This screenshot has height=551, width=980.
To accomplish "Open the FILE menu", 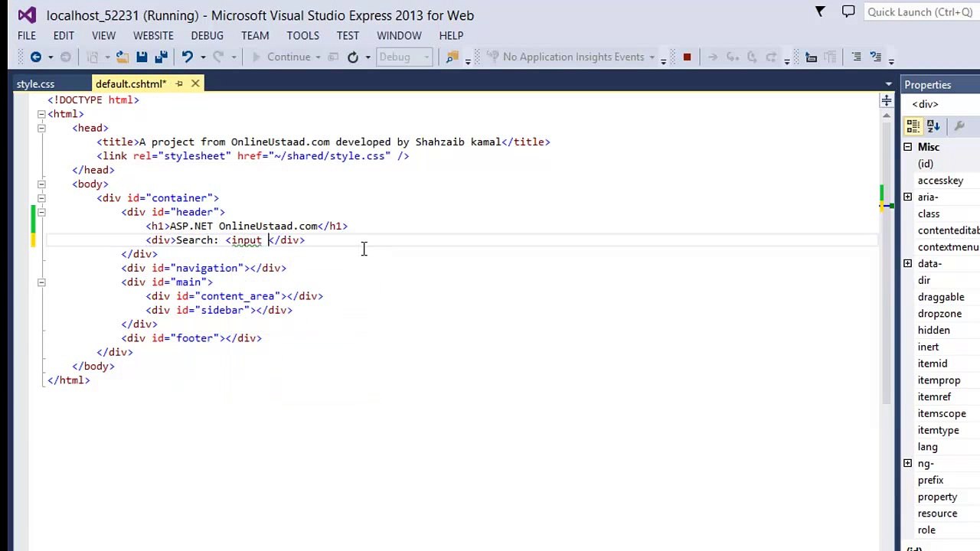I will tap(27, 35).
